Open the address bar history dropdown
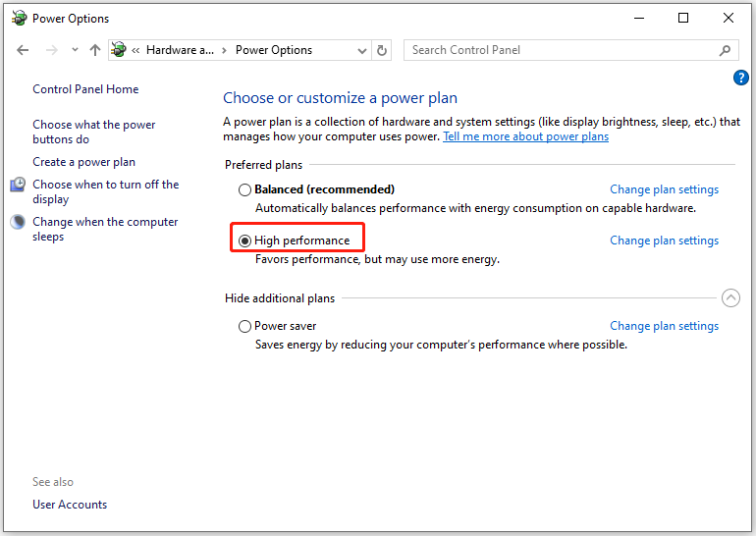 (362, 51)
